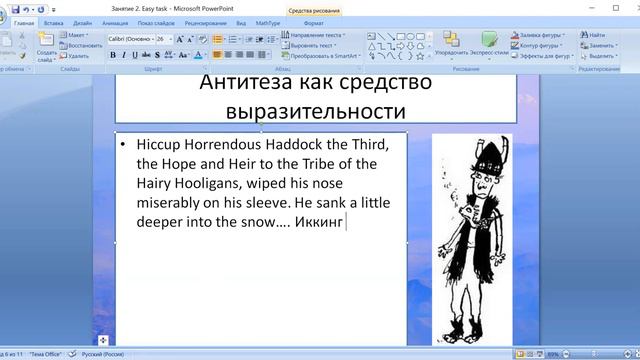Open the Рецензирование ribbon tab
The height and width of the screenshot is (360, 640).
point(205,23)
